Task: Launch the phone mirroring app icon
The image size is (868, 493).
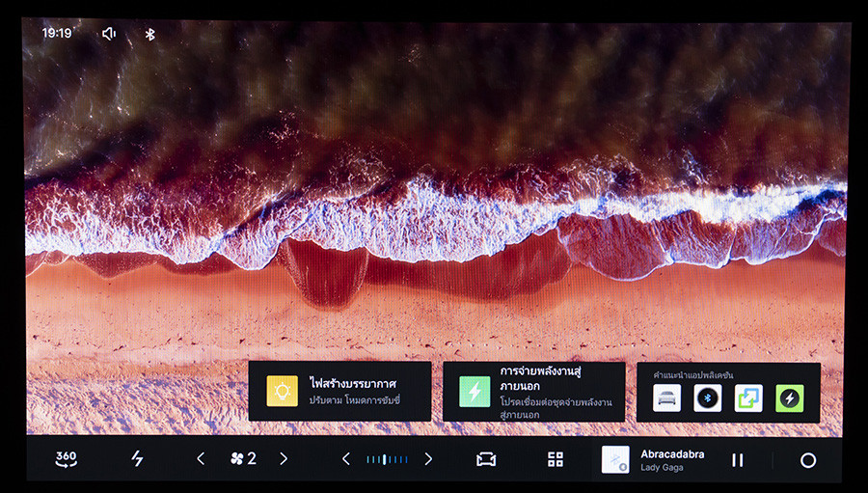Action: pos(748,397)
